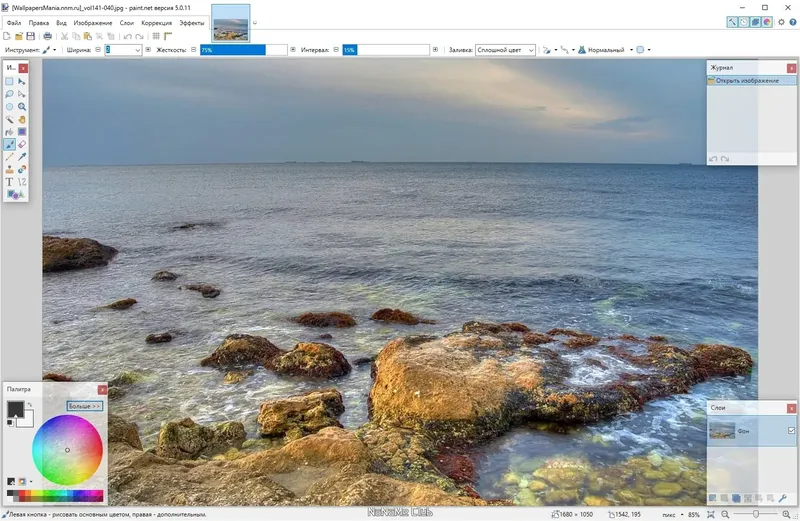
Task: Click Открыть изображение history entry
Action: pyautogui.click(x=748, y=80)
